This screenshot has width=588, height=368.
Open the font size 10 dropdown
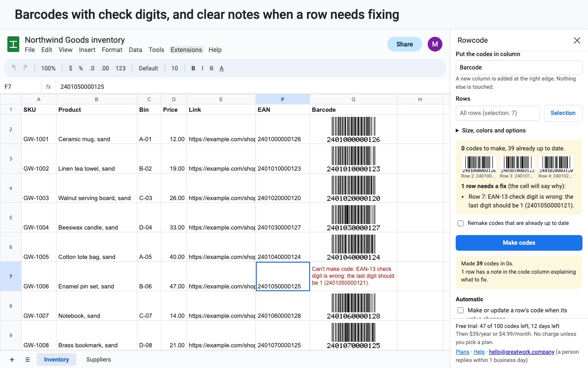tap(175, 68)
